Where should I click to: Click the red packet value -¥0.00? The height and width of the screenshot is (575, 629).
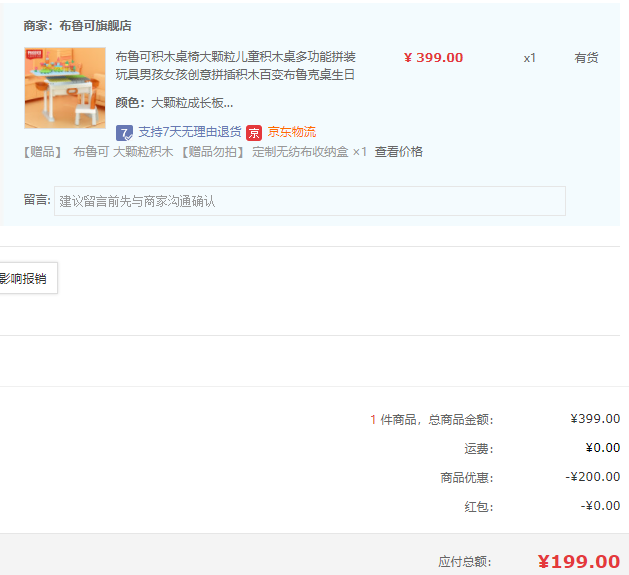click(x=601, y=506)
